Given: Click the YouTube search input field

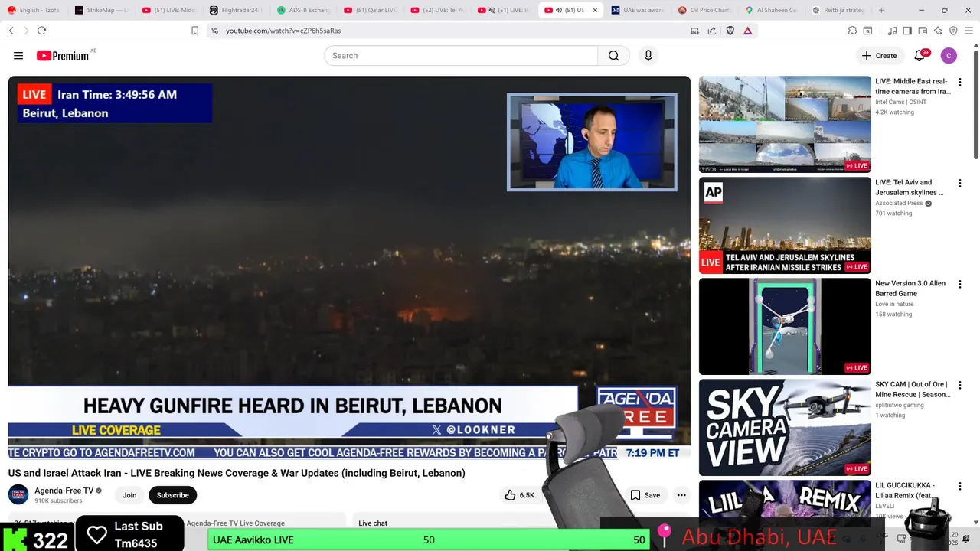Looking at the screenshot, I should (x=461, y=55).
